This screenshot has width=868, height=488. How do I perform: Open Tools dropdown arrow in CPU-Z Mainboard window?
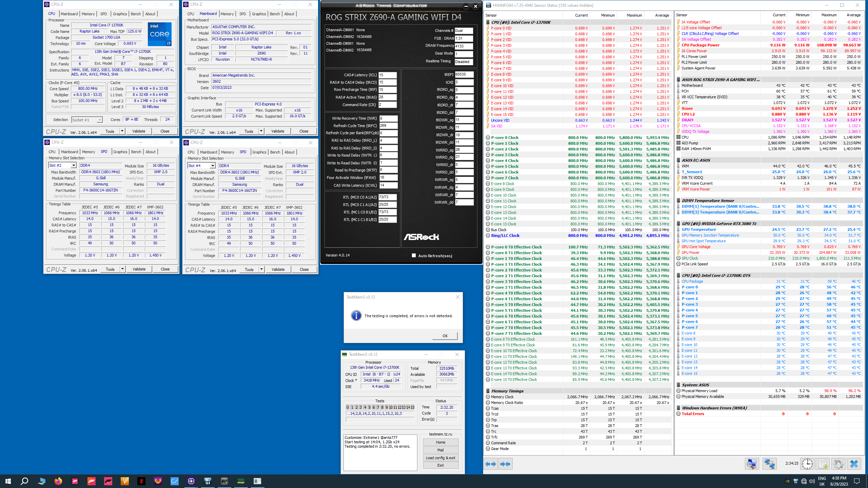tap(261, 131)
